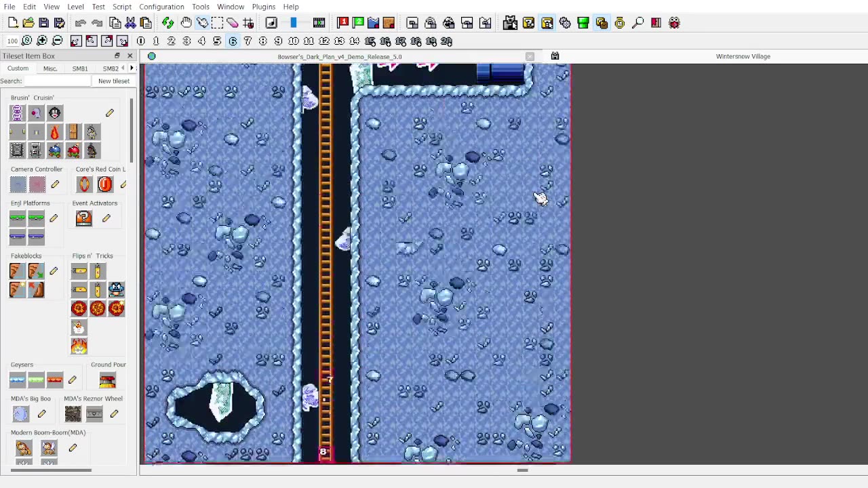
Task: Select the Eraser tool
Action: pyautogui.click(x=233, y=23)
